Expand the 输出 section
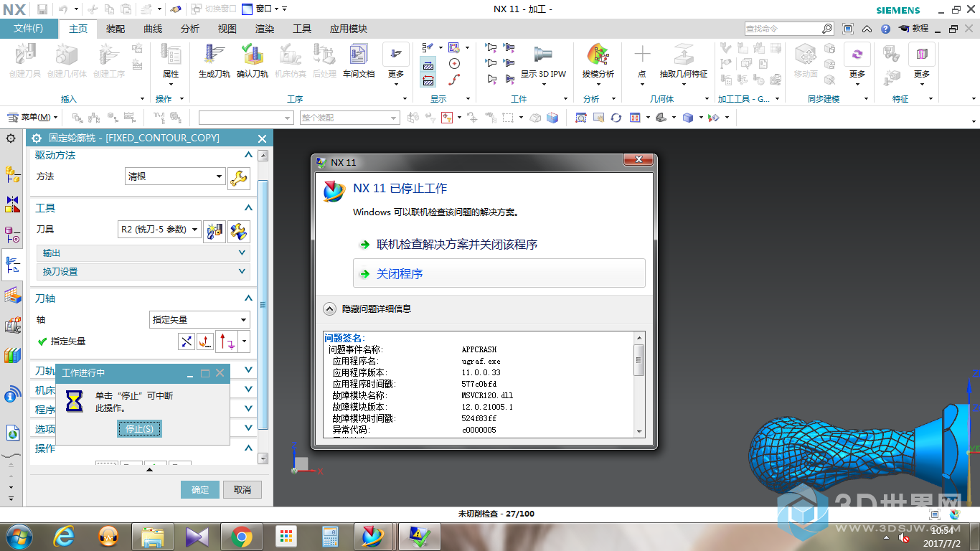 pos(143,253)
